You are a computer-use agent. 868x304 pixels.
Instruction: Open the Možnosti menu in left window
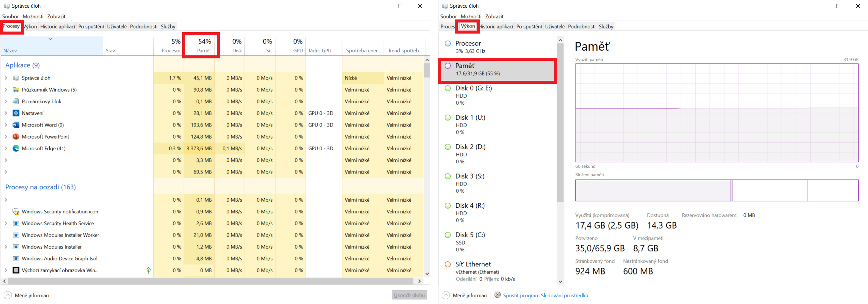[33, 16]
